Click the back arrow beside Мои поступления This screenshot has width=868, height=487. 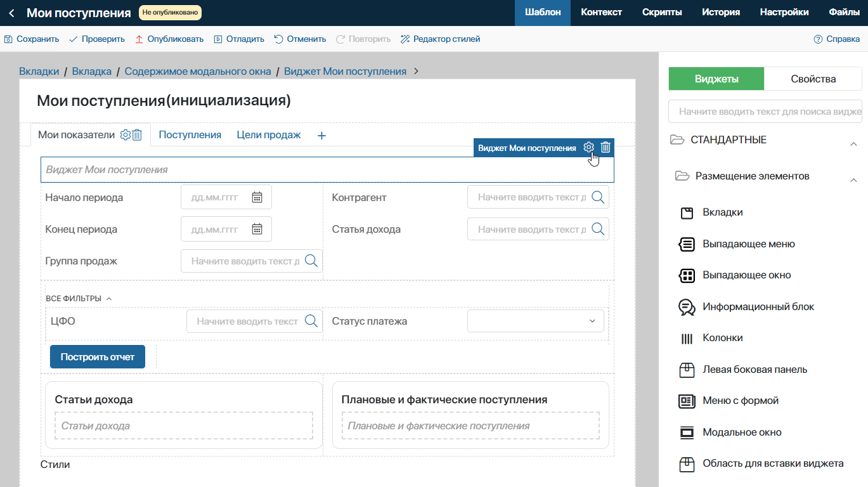(x=11, y=13)
